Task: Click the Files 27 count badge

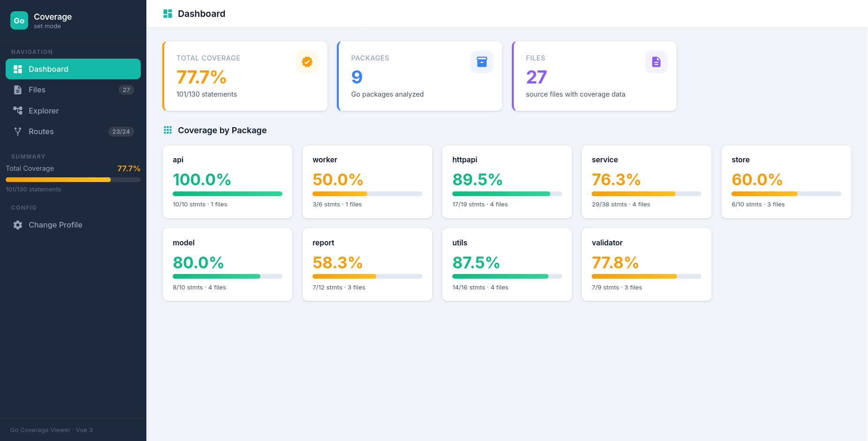Action: 126,90
